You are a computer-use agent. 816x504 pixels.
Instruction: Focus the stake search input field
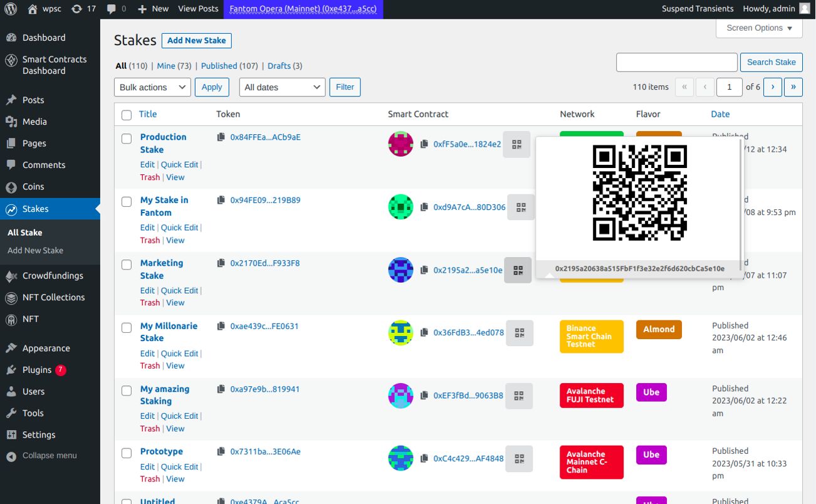pos(677,62)
